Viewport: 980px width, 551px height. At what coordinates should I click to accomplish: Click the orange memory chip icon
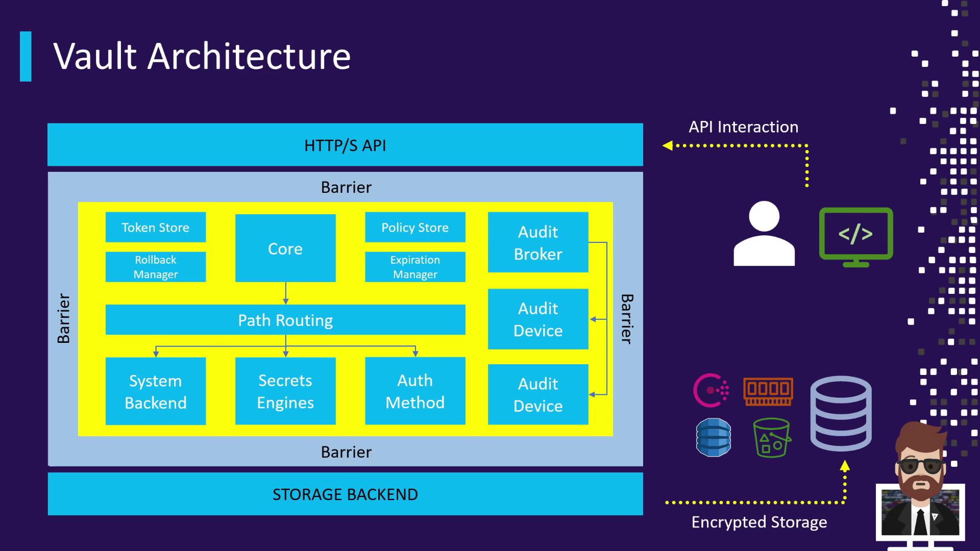[768, 391]
